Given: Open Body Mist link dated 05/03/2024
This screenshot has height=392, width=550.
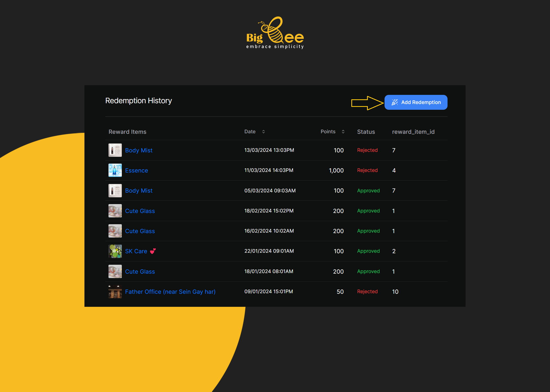Looking at the screenshot, I should pos(139,191).
